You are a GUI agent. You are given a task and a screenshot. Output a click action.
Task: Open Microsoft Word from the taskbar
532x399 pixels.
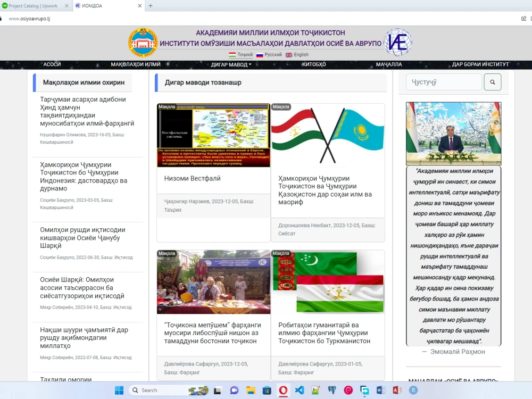381,390
